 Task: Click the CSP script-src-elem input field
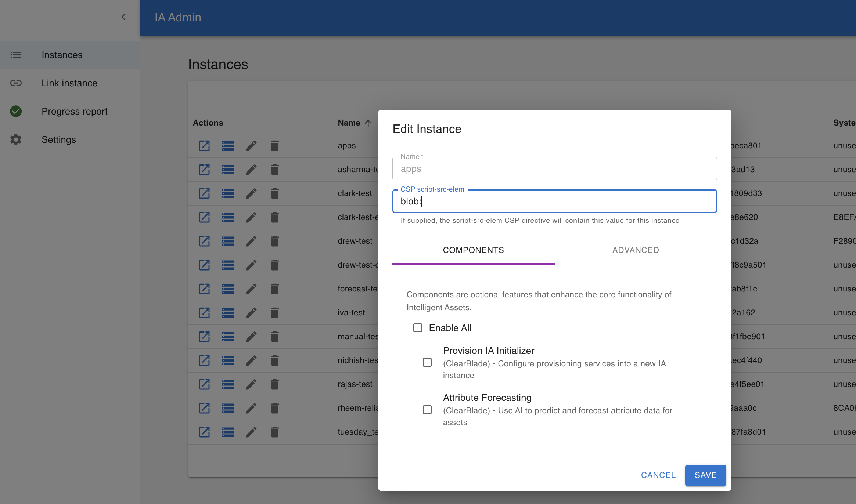(x=554, y=201)
